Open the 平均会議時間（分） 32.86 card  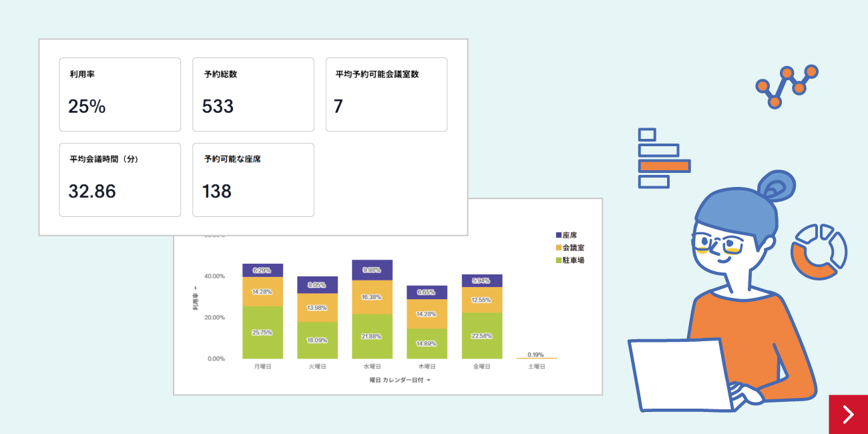point(120,180)
